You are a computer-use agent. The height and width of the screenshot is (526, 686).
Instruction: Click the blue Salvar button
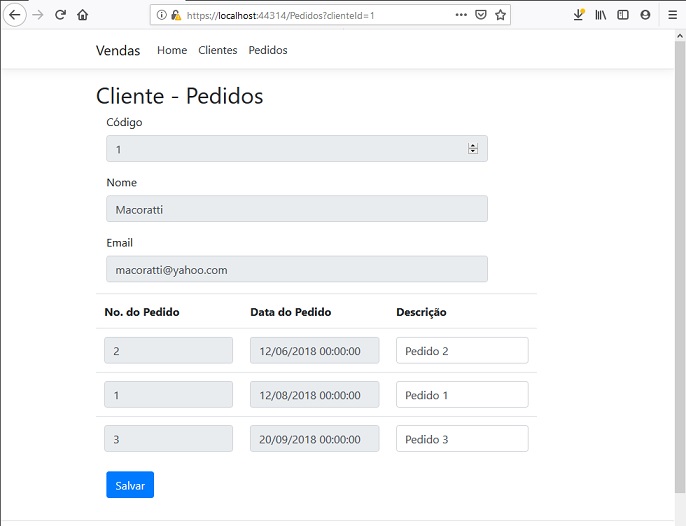tap(130, 485)
